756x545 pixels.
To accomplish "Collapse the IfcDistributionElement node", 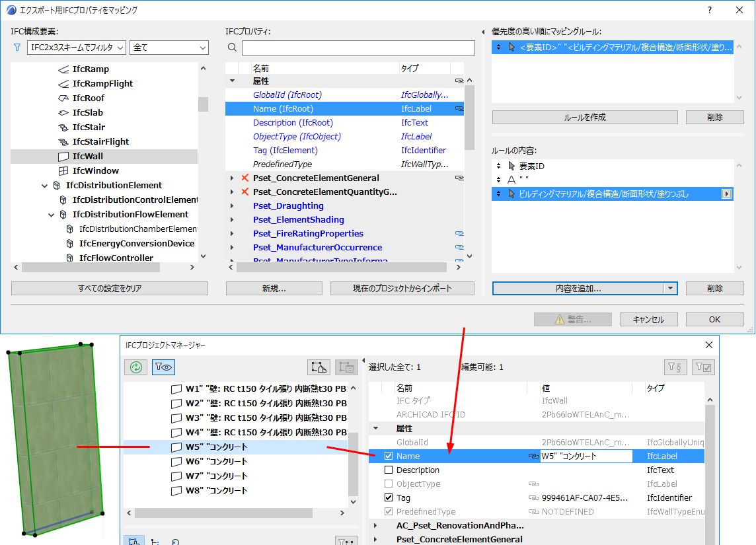I will [45, 186].
